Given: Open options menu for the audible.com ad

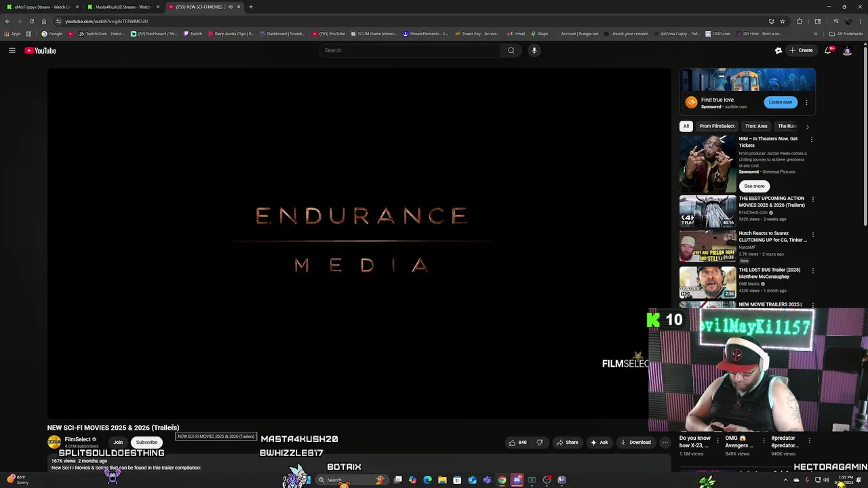Looking at the screenshot, I should tap(806, 102).
